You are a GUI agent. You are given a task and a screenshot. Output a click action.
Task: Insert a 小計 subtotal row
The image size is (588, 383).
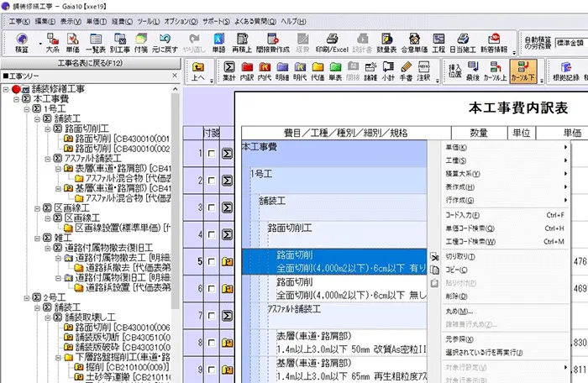click(x=388, y=71)
